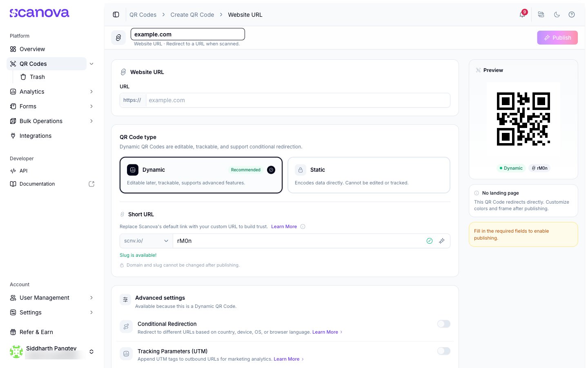Click the URL input field
The image size is (588, 368).
(x=298, y=100)
